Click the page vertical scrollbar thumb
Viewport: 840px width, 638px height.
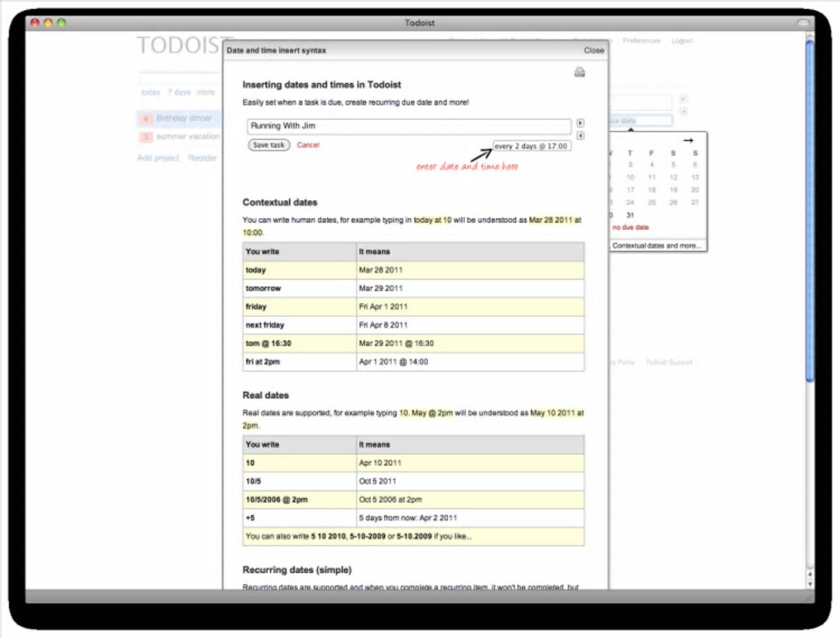[x=810, y=211]
